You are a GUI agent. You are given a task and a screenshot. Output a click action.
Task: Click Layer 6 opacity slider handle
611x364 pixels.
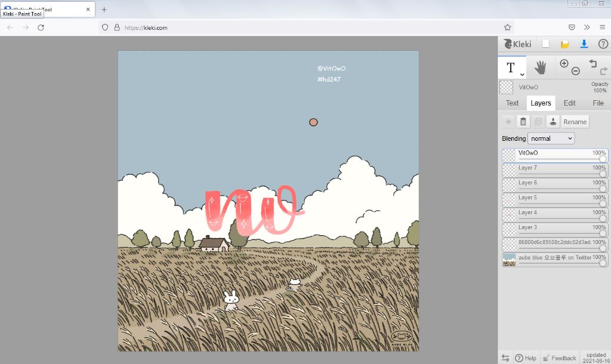coord(603,189)
